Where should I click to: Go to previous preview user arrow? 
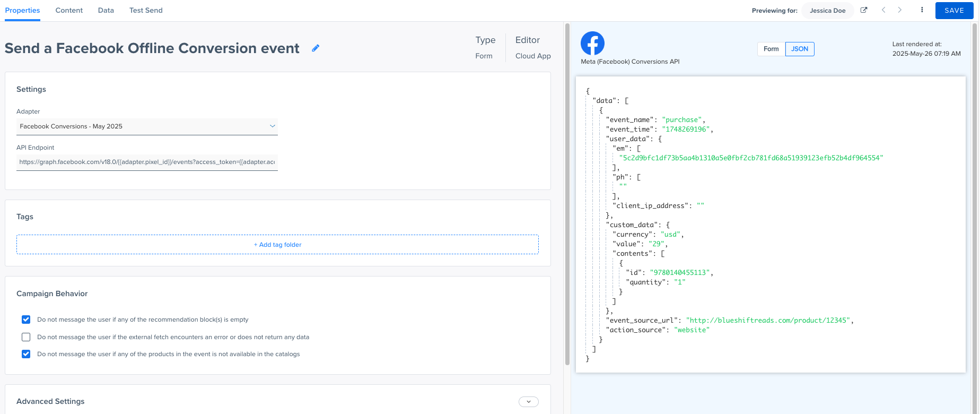click(x=883, y=10)
